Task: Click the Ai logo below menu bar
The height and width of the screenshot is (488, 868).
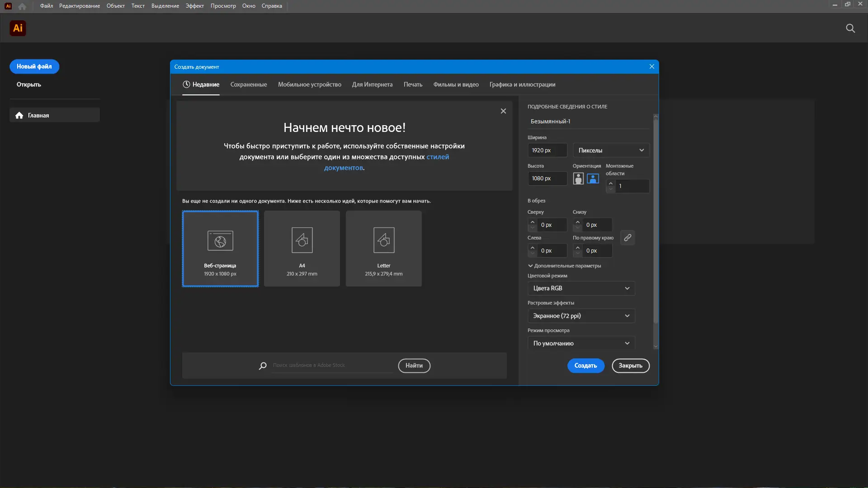Action: click(x=18, y=28)
